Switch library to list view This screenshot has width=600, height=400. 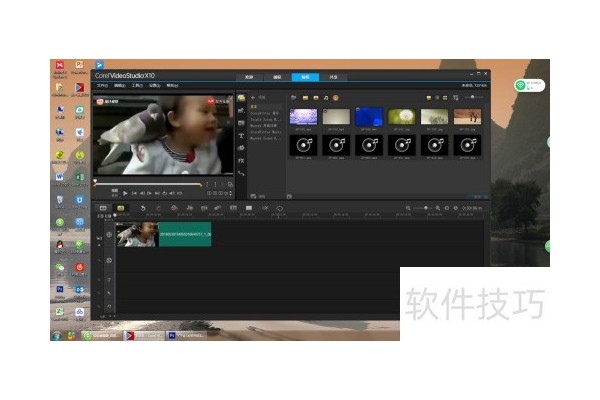[x=437, y=98]
